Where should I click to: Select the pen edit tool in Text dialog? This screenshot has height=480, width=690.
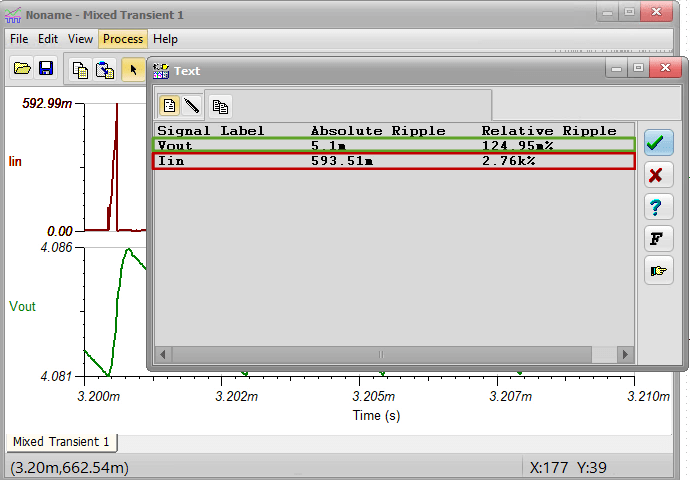(x=190, y=105)
